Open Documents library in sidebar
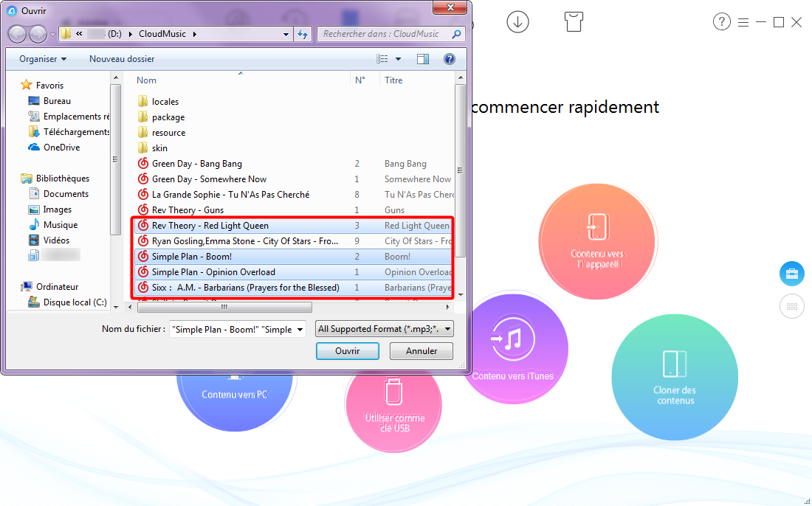The height and width of the screenshot is (506, 812). click(58, 194)
